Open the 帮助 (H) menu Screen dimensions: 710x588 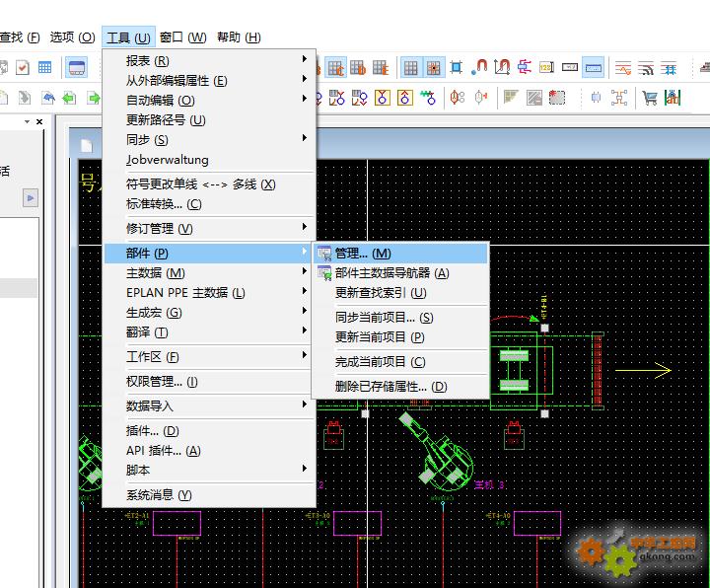(x=239, y=37)
